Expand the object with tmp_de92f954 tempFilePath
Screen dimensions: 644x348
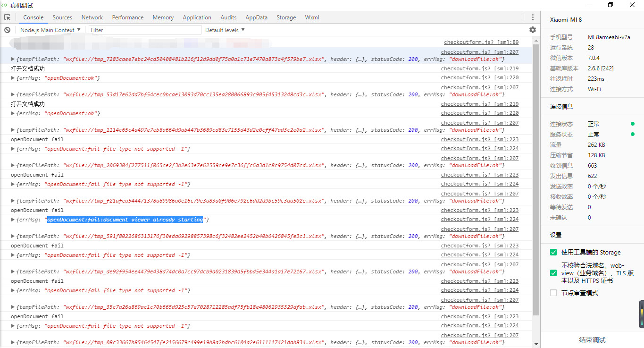tap(13, 272)
